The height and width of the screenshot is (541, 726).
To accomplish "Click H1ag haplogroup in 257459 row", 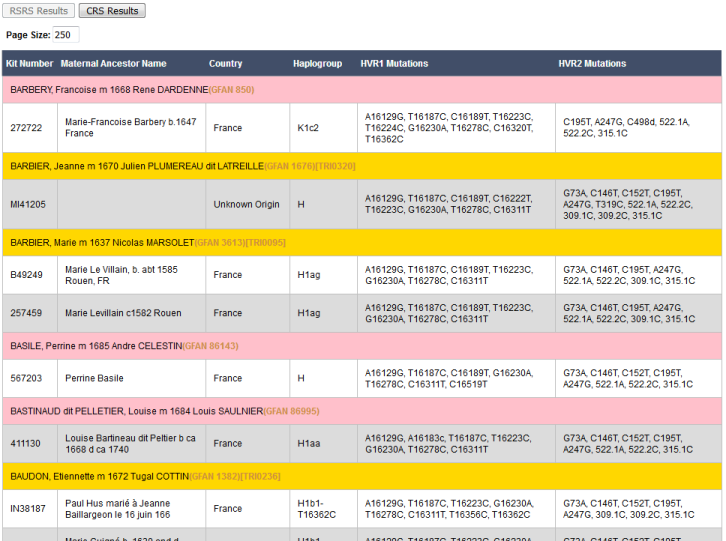I will click(x=323, y=313).
